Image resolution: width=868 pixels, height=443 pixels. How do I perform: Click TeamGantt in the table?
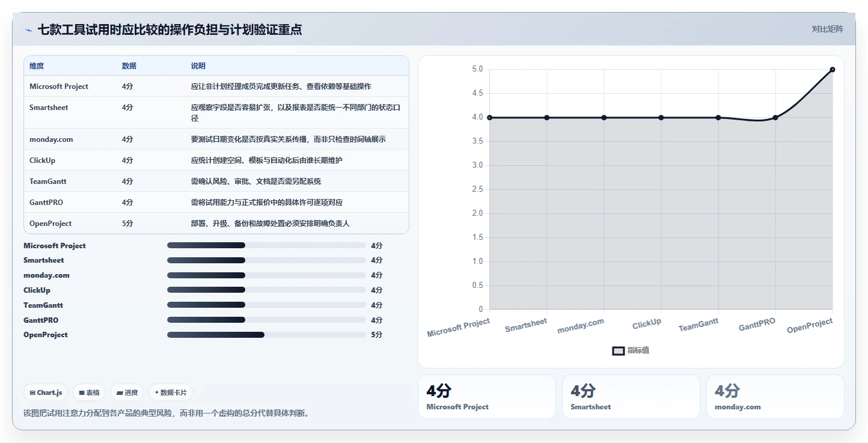click(48, 182)
